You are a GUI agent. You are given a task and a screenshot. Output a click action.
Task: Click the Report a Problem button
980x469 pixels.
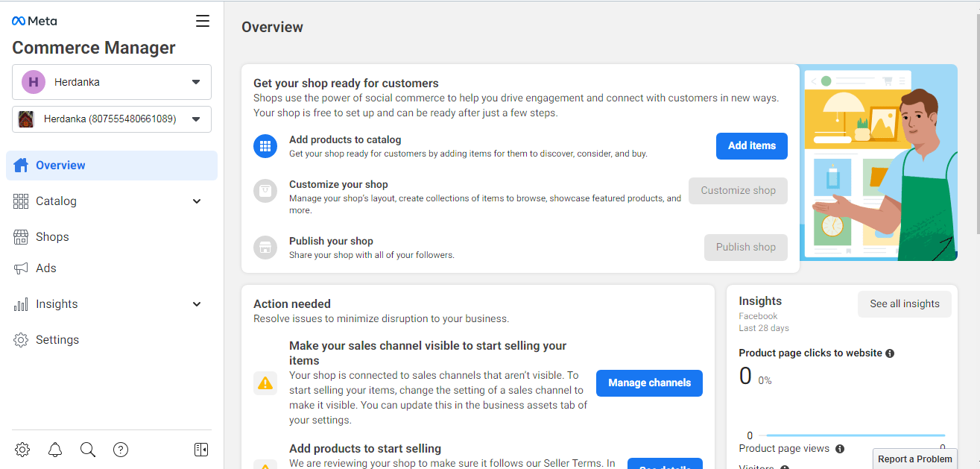(915, 459)
